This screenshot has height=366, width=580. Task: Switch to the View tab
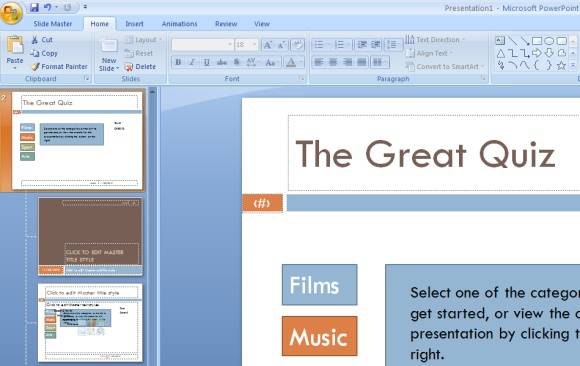coord(262,24)
